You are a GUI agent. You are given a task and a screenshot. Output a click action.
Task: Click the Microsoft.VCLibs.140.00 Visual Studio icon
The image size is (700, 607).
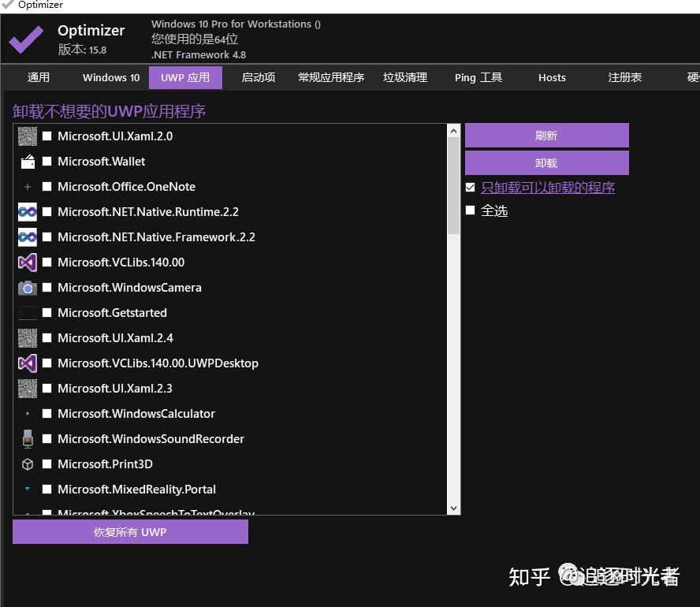[x=28, y=263]
